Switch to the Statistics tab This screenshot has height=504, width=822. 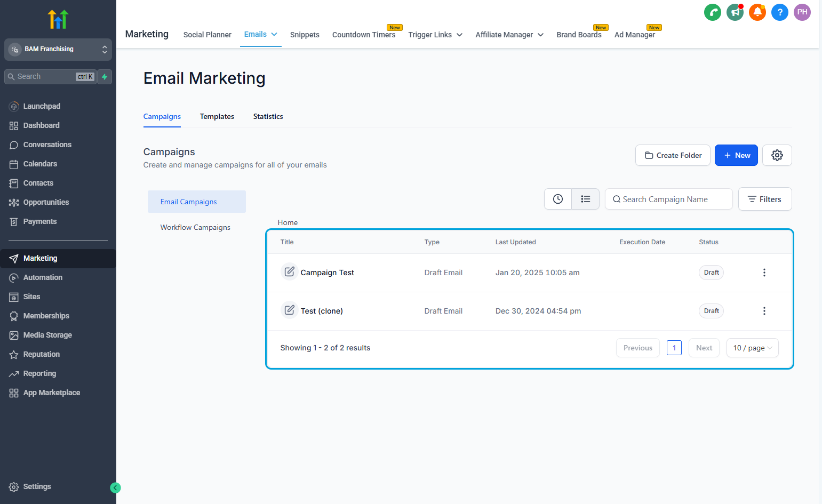(x=268, y=116)
